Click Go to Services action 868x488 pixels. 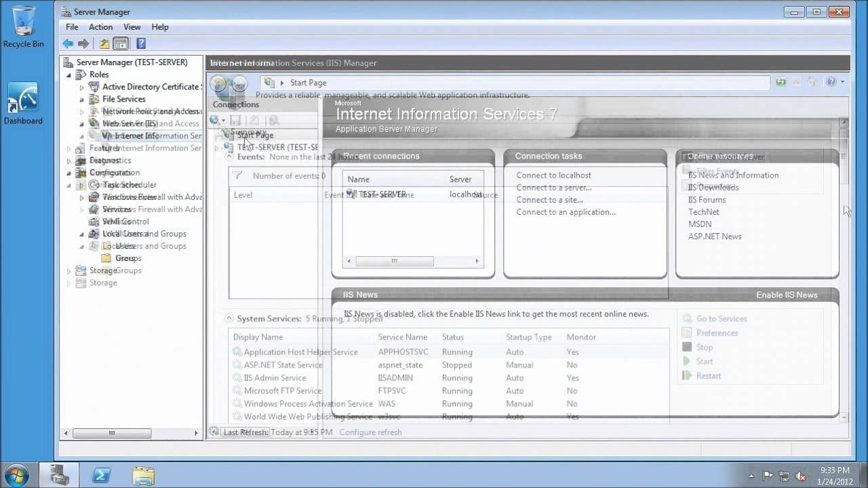tap(722, 319)
